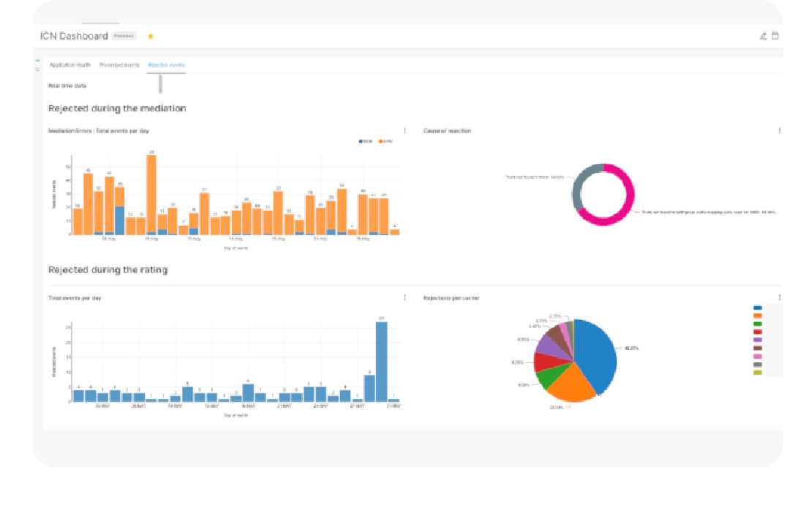Open the Cause of rejection chart options menu
The image size is (812, 508).
[x=779, y=130]
